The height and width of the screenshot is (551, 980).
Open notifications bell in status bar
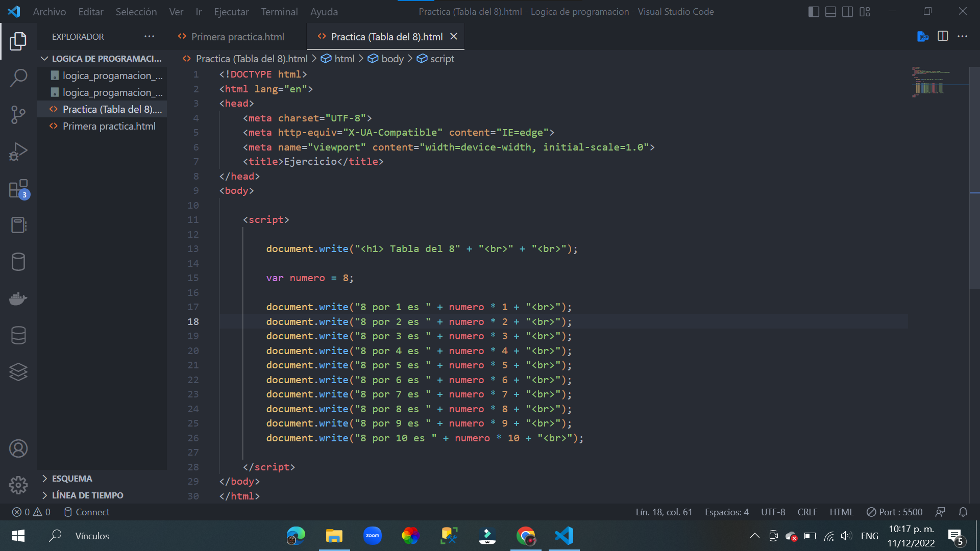pos(963,512)
